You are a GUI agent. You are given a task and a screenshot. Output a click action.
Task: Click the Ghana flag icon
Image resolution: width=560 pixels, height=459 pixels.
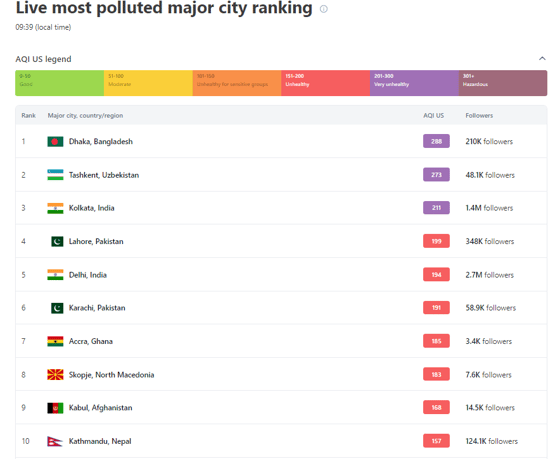tap(55, 341)
